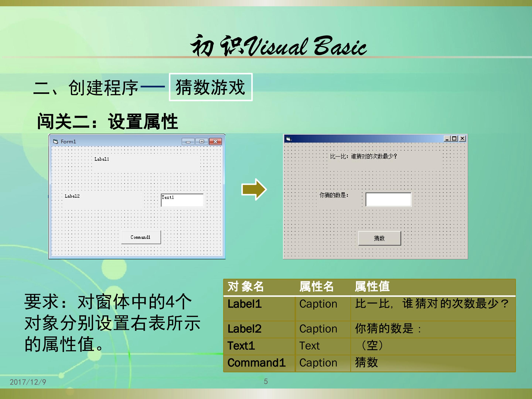Click the 猜数游戏 boxed heading
This screenshot has width=532, height=399.
click(x=210, y=87)
